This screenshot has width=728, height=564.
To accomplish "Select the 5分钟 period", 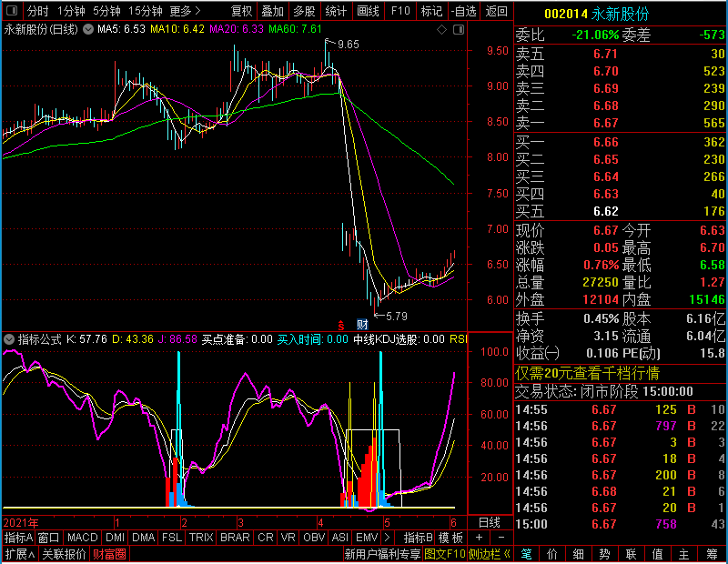I will coord(106,11).
